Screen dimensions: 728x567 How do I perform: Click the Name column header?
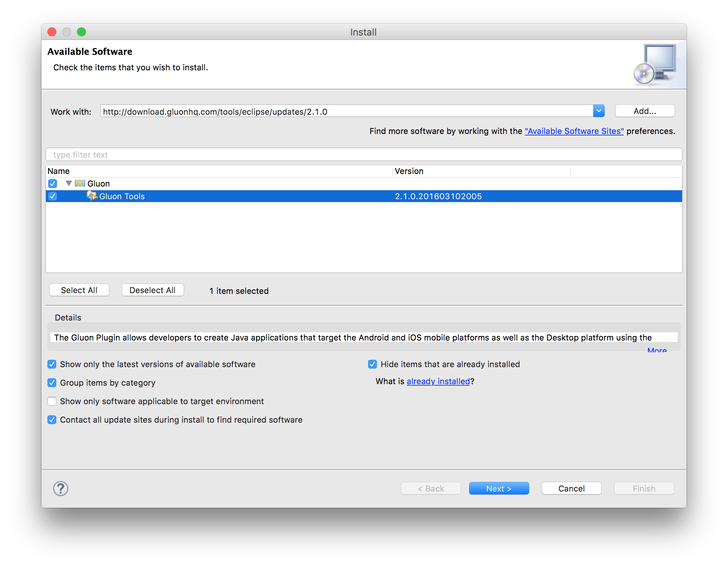coord(219,171)
